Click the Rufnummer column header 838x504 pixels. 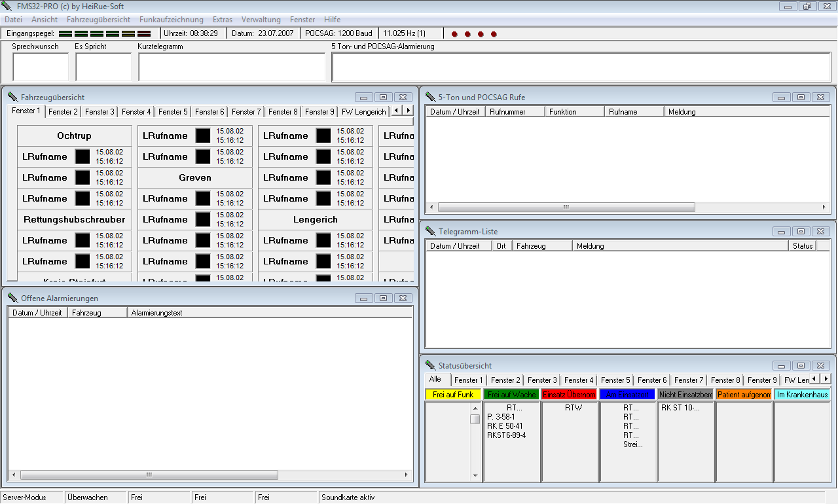point(515,112)
